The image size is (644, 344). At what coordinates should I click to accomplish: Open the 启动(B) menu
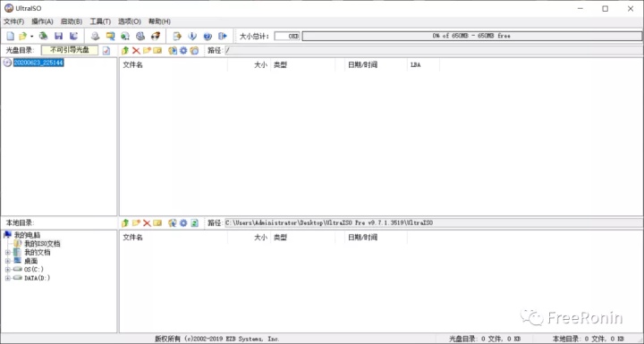(x=72, y=21)
